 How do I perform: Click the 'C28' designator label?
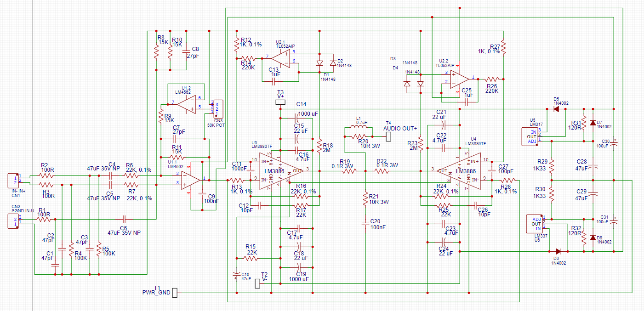tap(582, 162)
